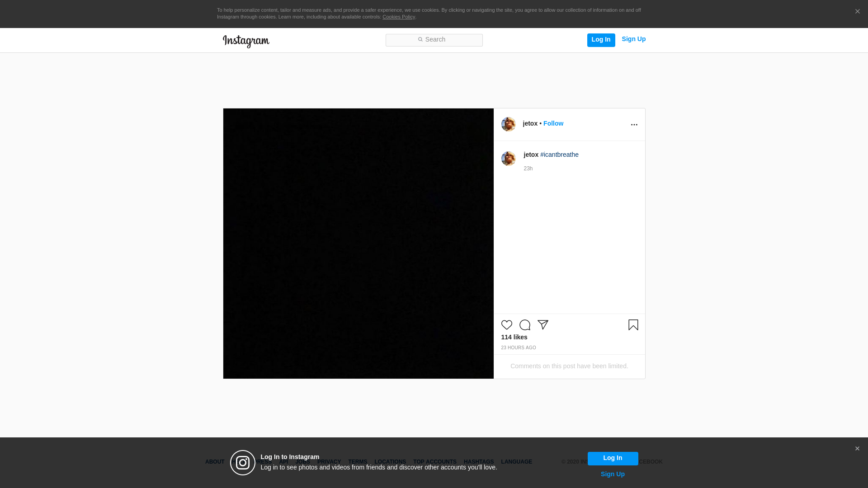Image resolution: width=868 pixels, height=488 pixels.
Task: View the 114 likes list
Action: (514, 338)
